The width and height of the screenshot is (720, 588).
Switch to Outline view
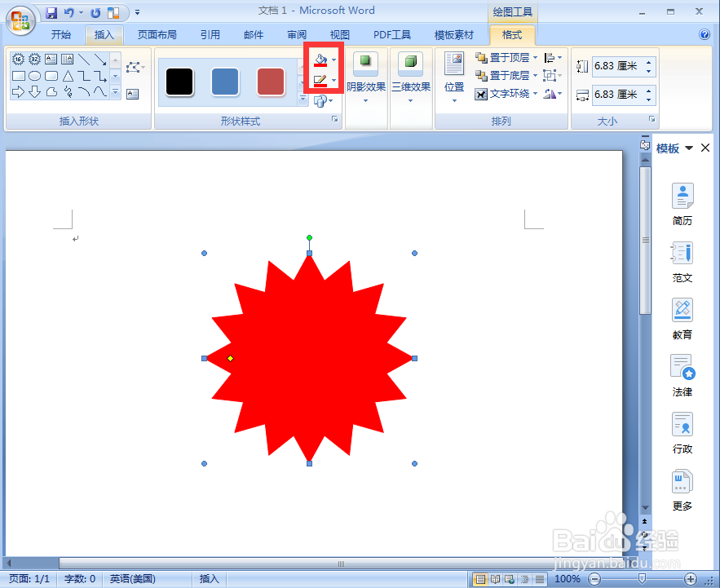coord(525,579)
